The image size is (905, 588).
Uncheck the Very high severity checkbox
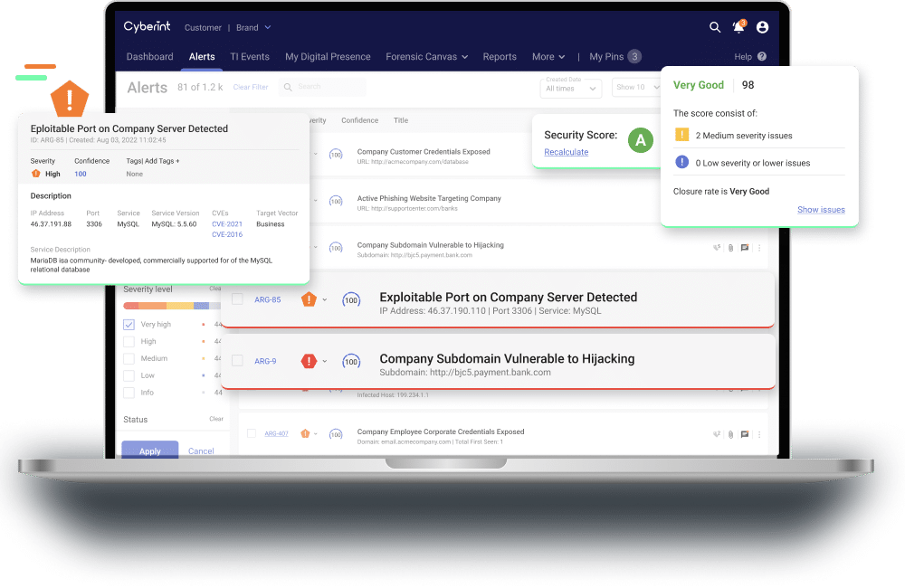pyautogui.click(x=129, y=324)
